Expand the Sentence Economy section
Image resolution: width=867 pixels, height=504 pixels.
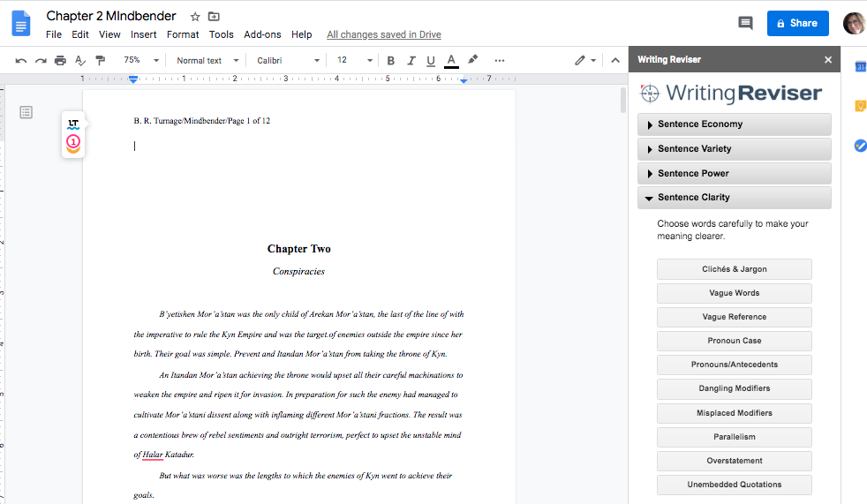[734, 124]
